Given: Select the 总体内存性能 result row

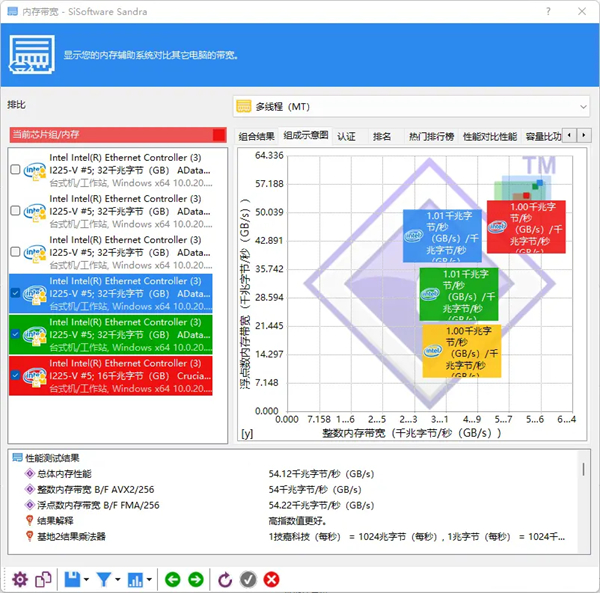Looking at the screenshot, I should [x=295, y=474].
